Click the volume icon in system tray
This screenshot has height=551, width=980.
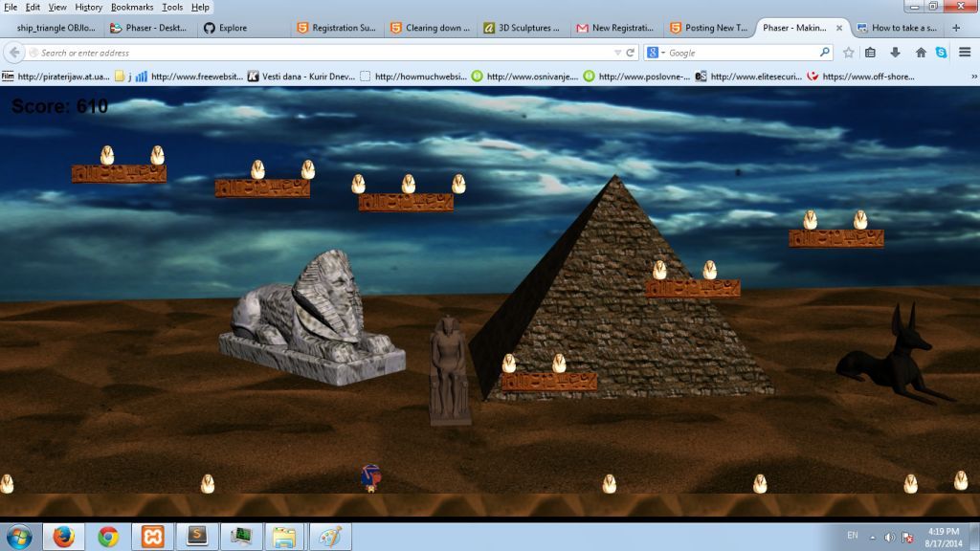click(x=889, y=537)
